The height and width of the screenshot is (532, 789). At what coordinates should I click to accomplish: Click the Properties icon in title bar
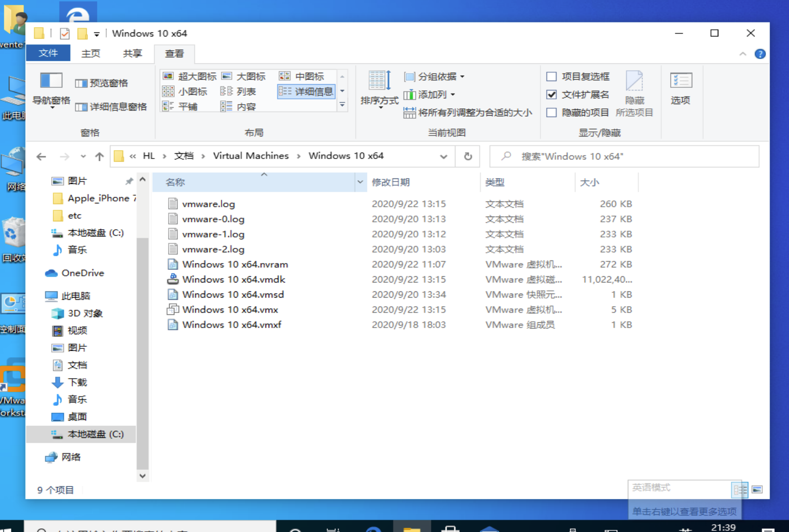(64, 33)
